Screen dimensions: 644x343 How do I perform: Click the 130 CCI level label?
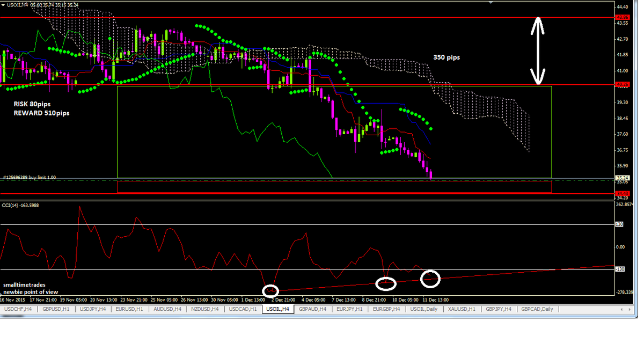619,225
